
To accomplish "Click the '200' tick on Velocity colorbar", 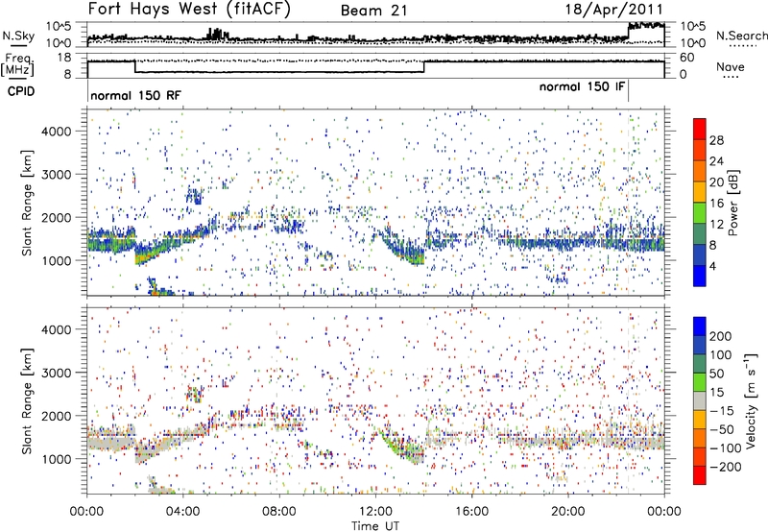I will (x=721, y=336).
